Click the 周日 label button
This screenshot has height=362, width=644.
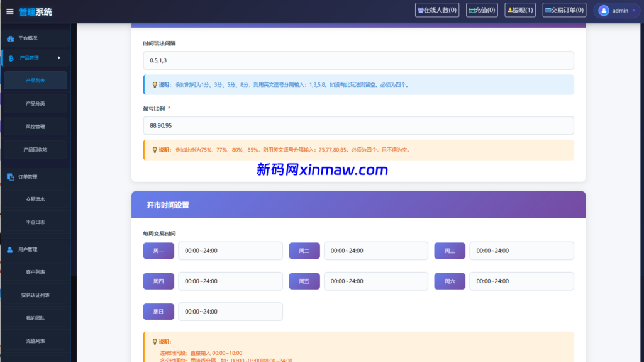click(158, 312)
